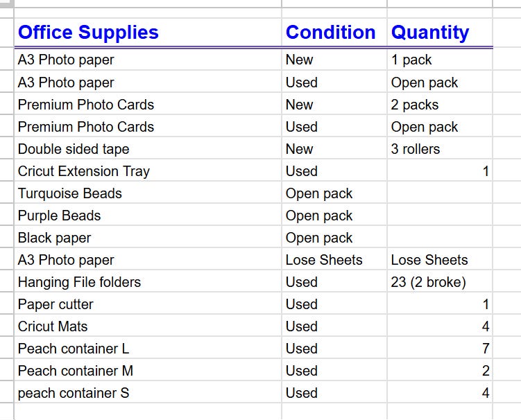521x420 pixels.
Task: Click the 2 packs quantity cell
Action: [440, 105]
